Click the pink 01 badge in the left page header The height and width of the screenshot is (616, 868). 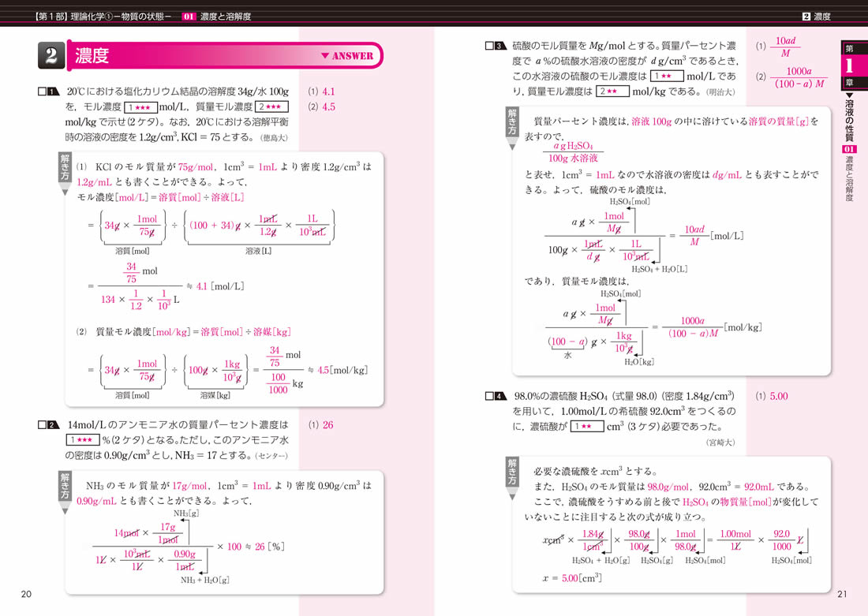click(x=189, y=16)
